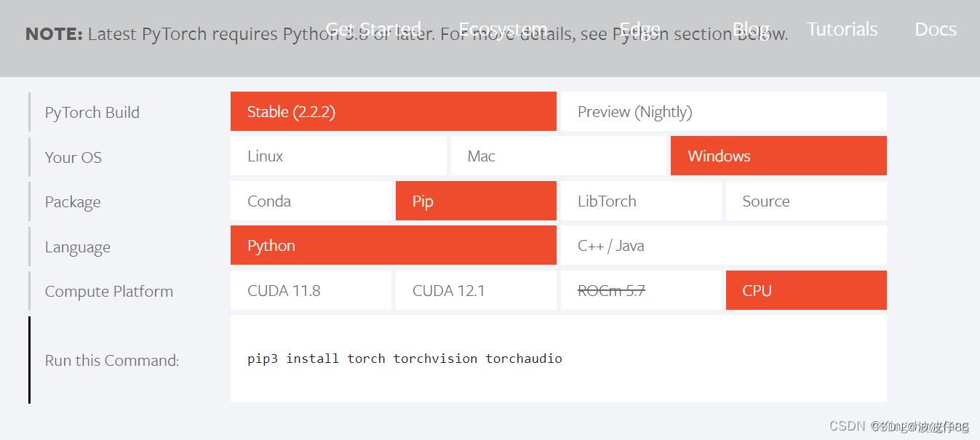
Task: Select the Pip package option
Action: pos(476,201)
